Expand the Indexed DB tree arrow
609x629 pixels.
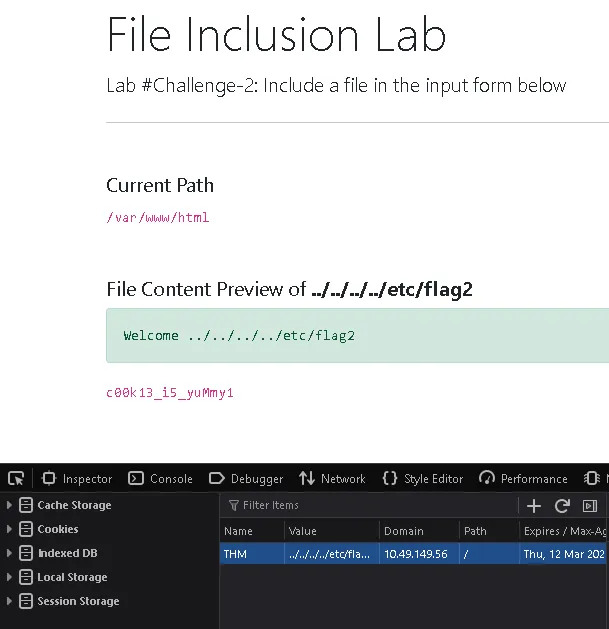(x=10, y=553)
